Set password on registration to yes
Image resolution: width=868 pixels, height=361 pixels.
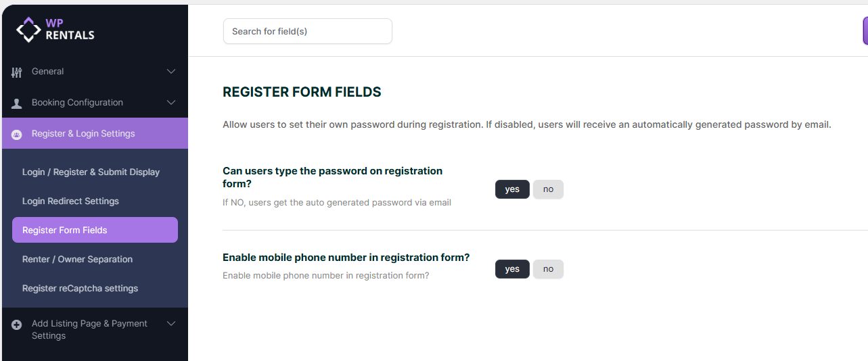tap(512, 189)
